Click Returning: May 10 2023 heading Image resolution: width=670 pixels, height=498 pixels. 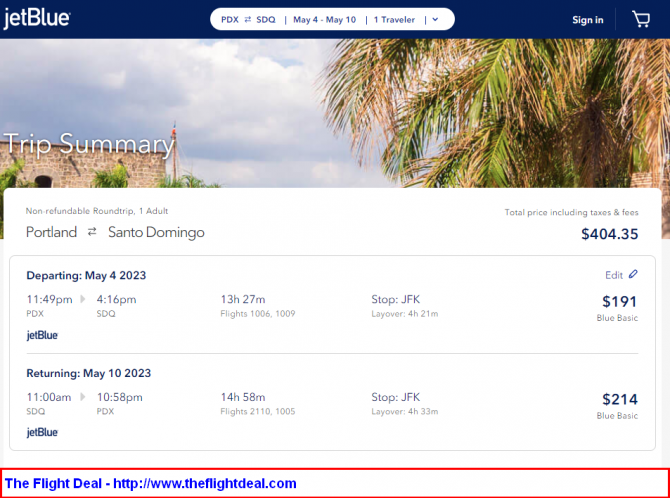pos(89,373)
